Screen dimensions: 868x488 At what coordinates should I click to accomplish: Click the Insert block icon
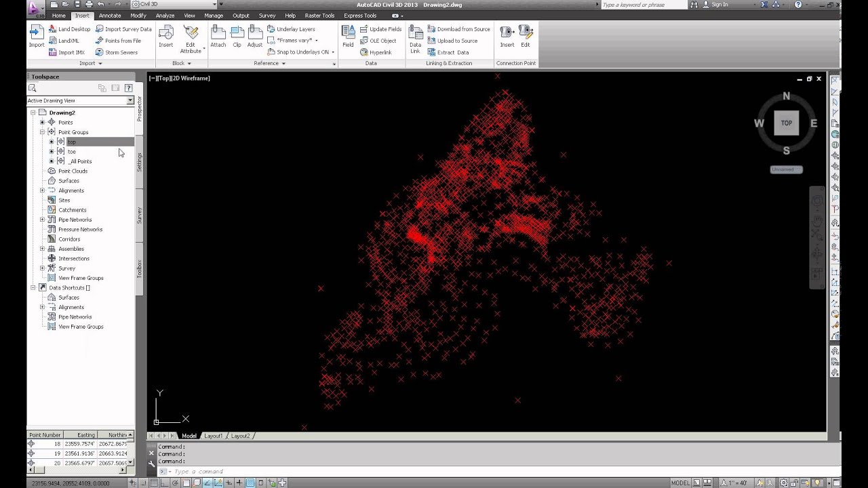[x=165, y=36]
